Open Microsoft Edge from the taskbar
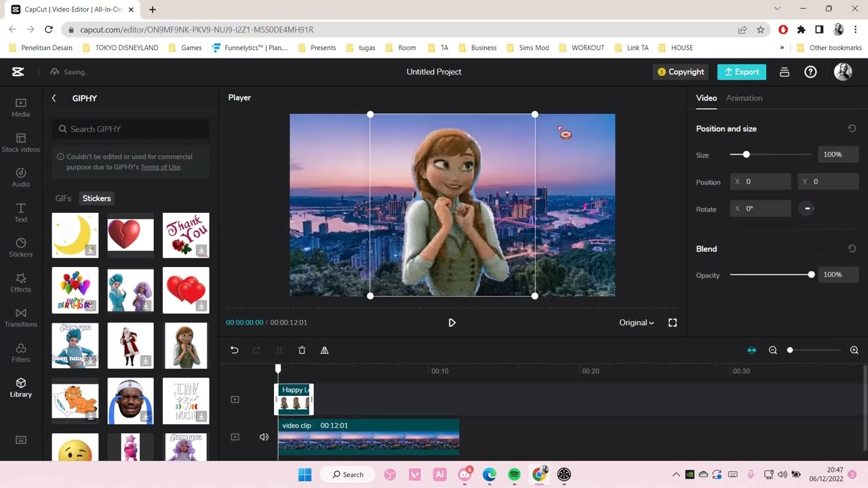 click(489, 474)
